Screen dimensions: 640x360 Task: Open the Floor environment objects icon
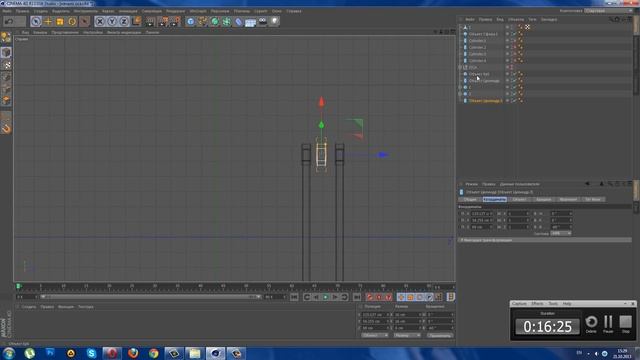[251, 21]
